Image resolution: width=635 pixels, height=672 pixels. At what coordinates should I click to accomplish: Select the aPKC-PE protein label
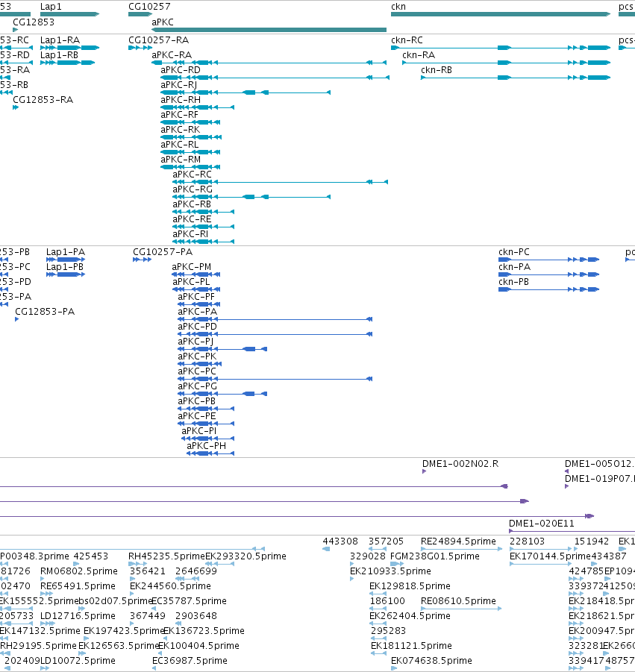click(x=197, y=416)
